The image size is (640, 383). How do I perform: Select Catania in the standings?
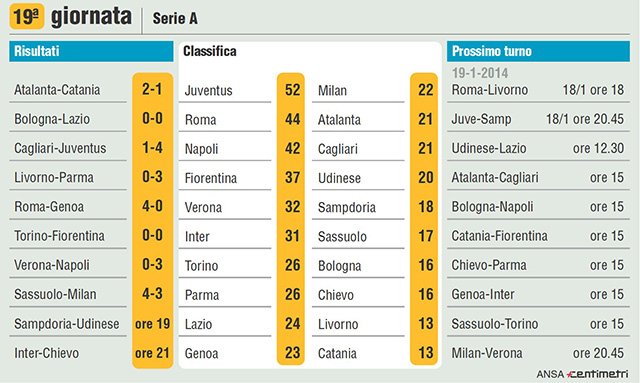[x=337, y=353]
